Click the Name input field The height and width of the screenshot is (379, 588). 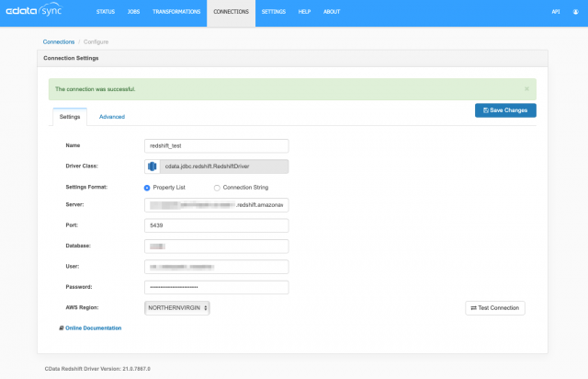(x=217, y=145)
